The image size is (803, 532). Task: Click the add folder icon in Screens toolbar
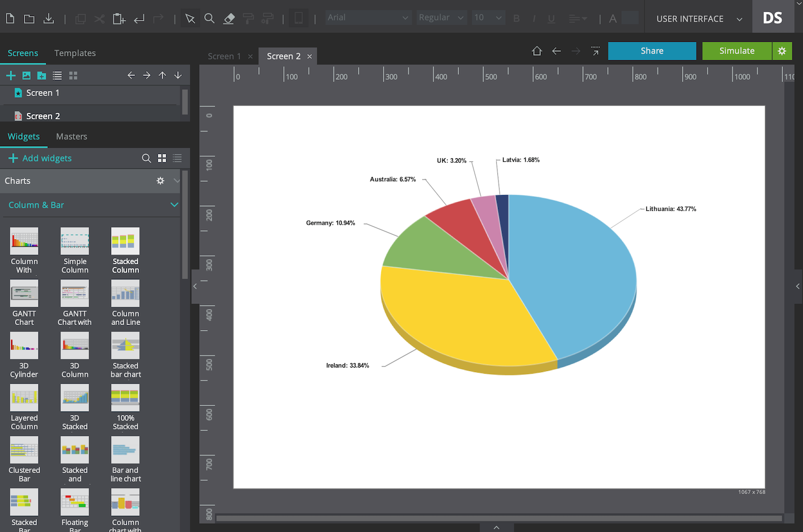tap(41, 75)
